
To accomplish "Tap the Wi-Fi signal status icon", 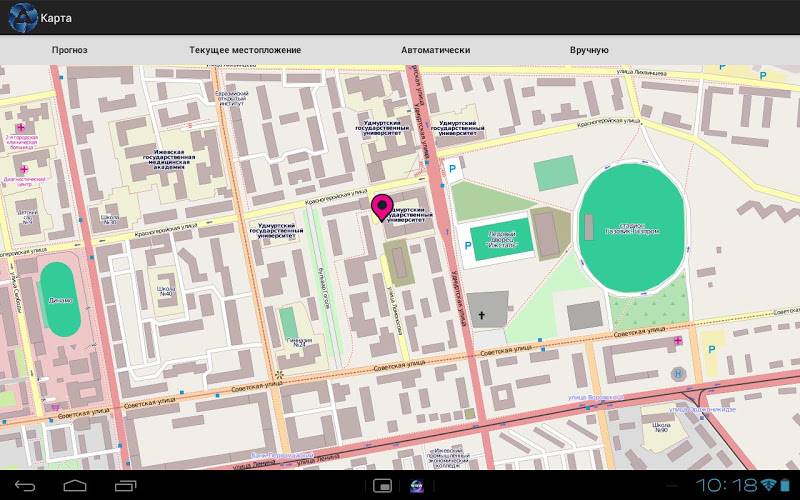I will pos(767,485).
